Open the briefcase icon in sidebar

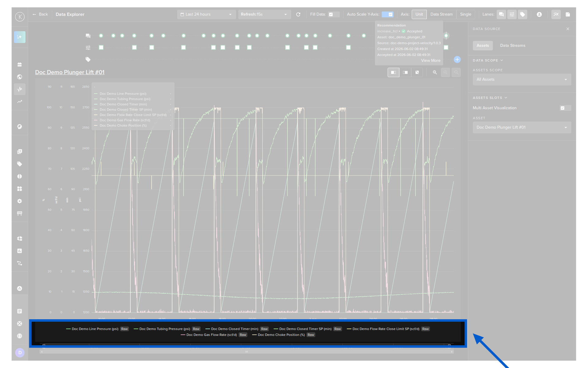click(20, 64)
